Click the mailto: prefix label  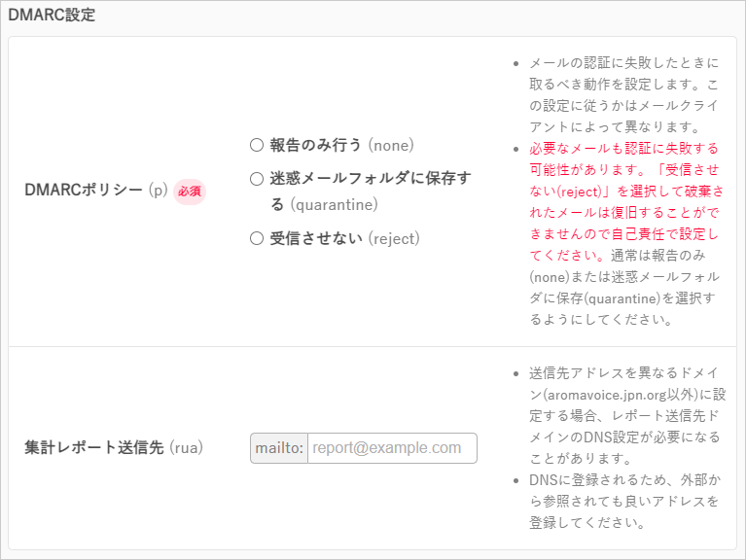[x=279, y=448]
